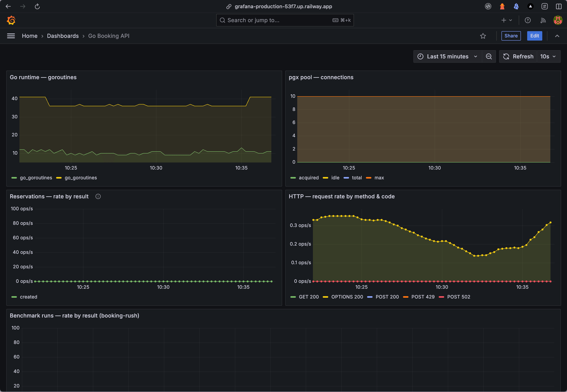The width and height of the screenshot is (567, 392).
Task: Star this dashboard
Action: [483, 36]
